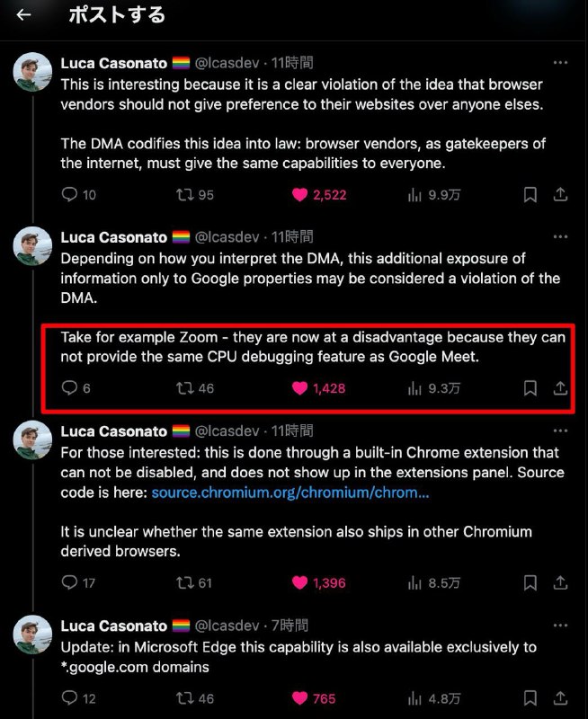Image resolution: width=588 pixels, height=719 pixels.
Task: Open the more options menu on the Edge update tweet
Action: (562, 623)
